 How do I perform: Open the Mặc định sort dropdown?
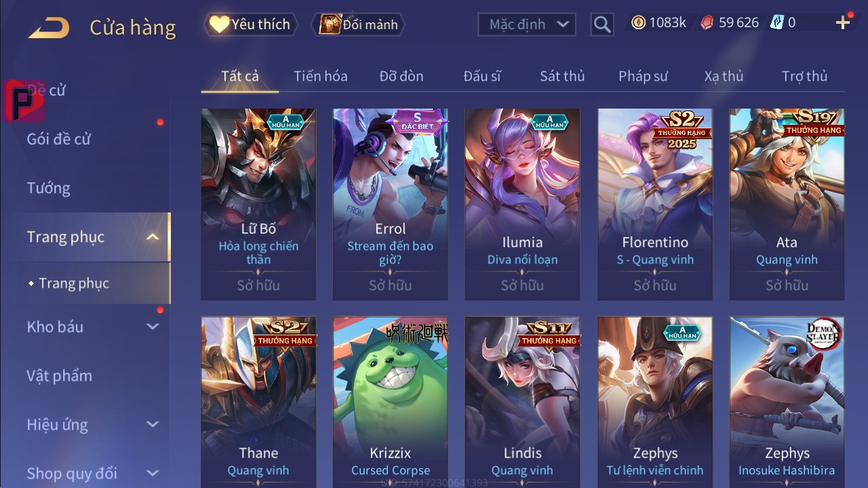(527, 25)
